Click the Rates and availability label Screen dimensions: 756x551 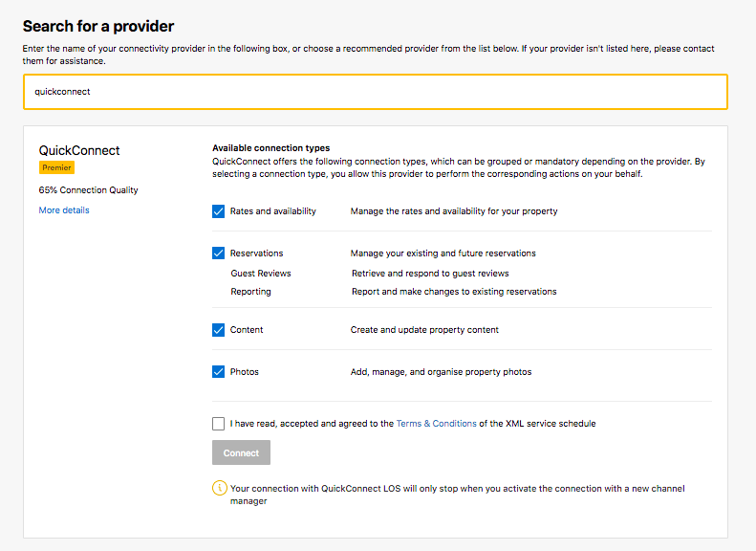[272, 211]
